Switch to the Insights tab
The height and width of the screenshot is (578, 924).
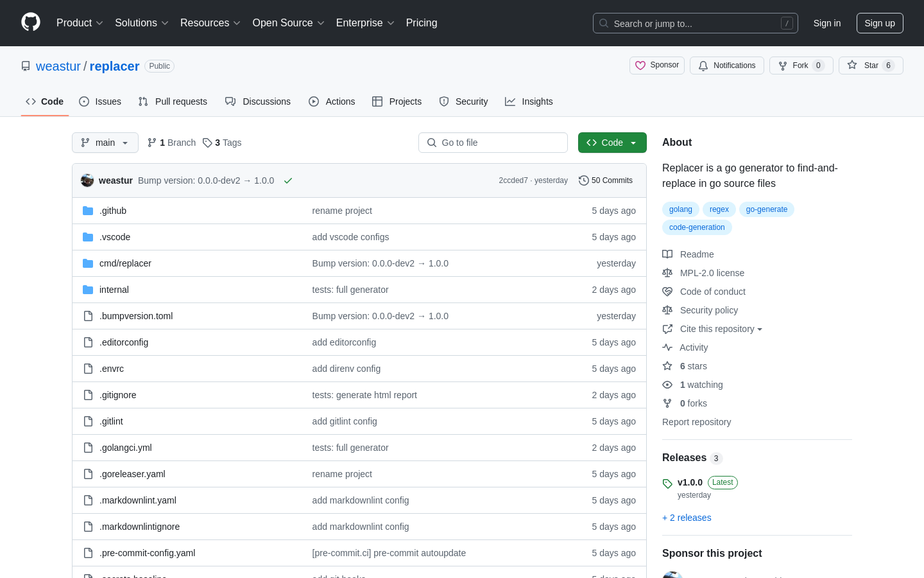tap(529, 101)
